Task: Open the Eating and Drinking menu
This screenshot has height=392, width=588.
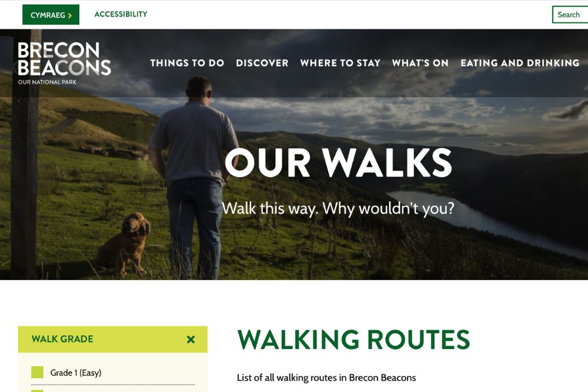Action: coord(520,63)
